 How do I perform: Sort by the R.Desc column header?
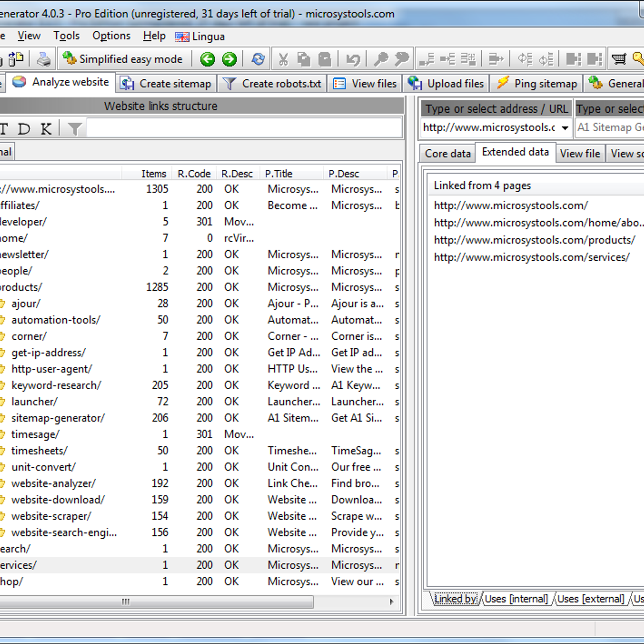point(237,174)
